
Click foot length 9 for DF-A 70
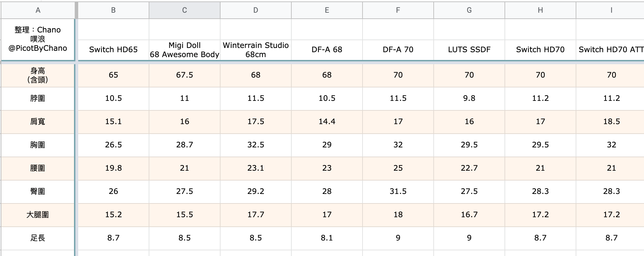[x=398, y=238]
